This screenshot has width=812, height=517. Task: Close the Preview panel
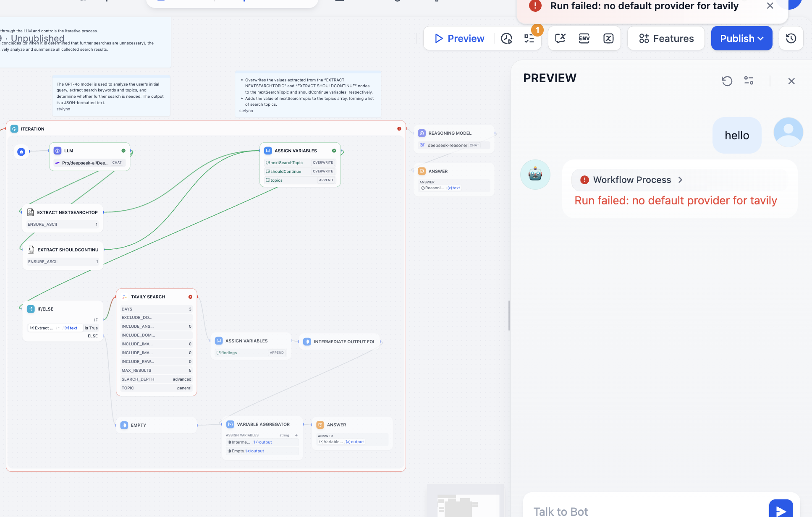point(791,81)
